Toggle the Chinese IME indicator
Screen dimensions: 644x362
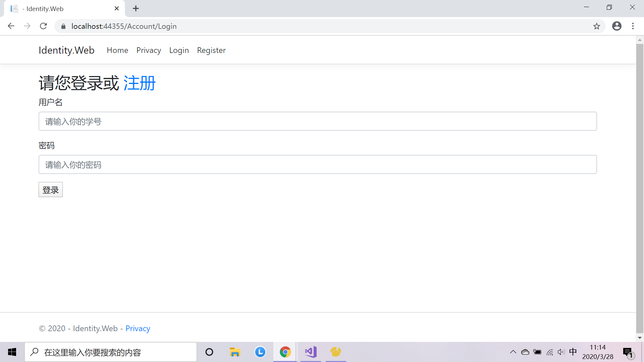tap(573, 352)
